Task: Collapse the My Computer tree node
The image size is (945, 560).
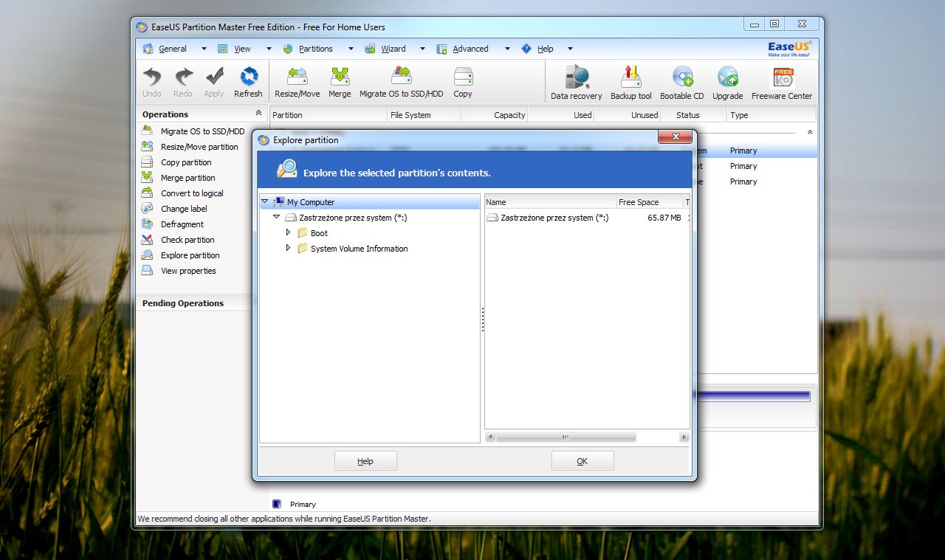Action: pos(265,201)
